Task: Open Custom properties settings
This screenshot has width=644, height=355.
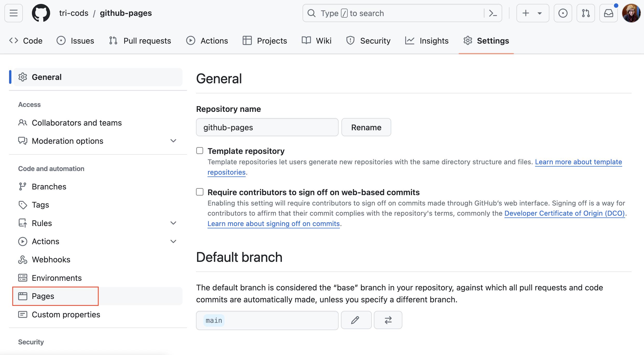Action: pos(98,315)
